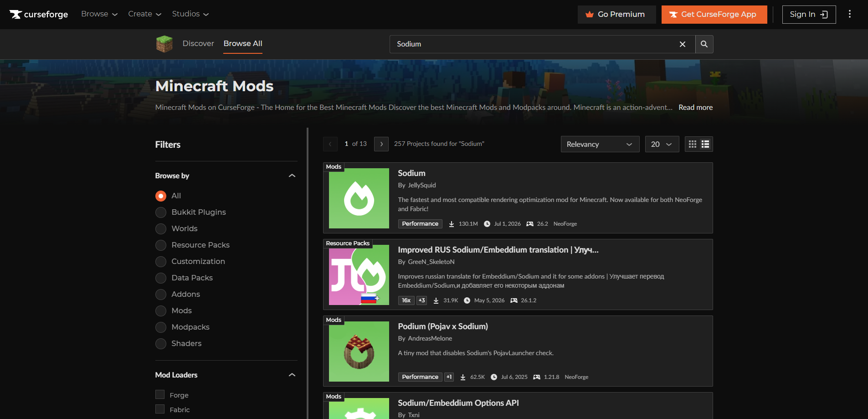Select the Data Packs radio option

(x=161, y=278)
